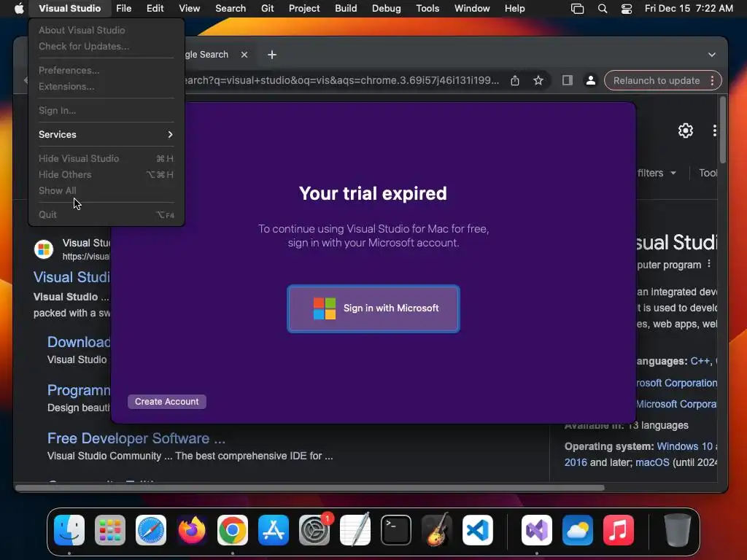
Task: Click the horizontal scrollbar in Chrome
Action: (309, 488)
